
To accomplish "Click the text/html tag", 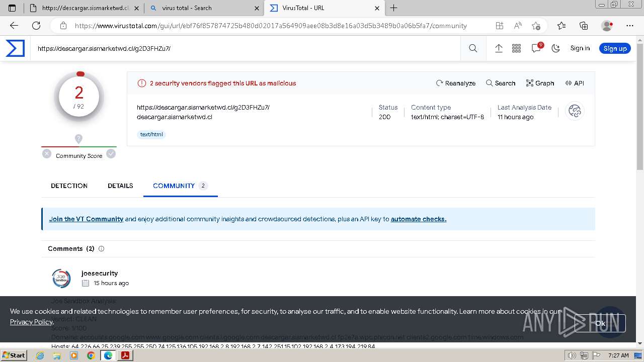I will (x=151, y=134).
